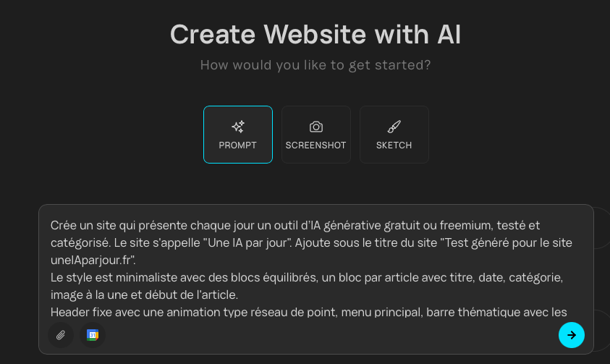Click the empty toolbar area beside the calendar icon
Viewport: 610px width, 364px height.
pyautogui.click(x=326, y=336)
